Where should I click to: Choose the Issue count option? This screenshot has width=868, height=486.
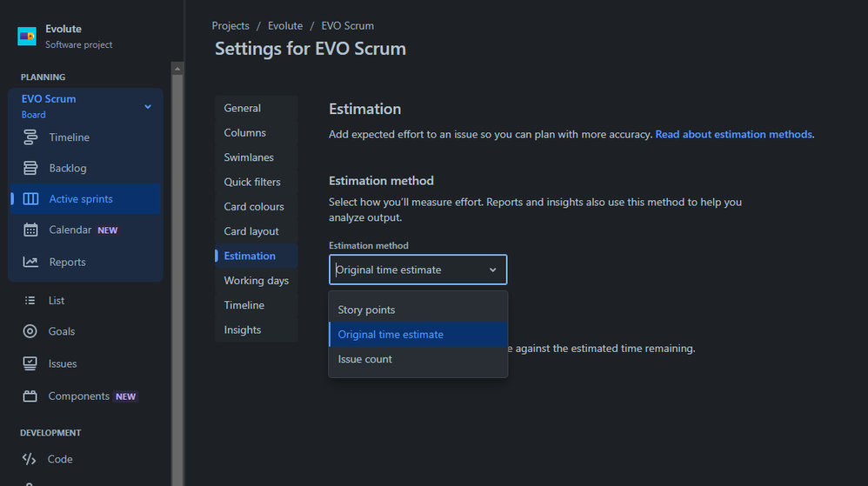(x=364, y=359)
